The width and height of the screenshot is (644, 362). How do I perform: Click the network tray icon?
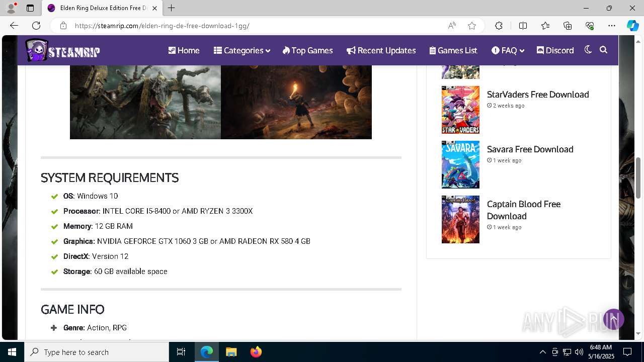567,352
